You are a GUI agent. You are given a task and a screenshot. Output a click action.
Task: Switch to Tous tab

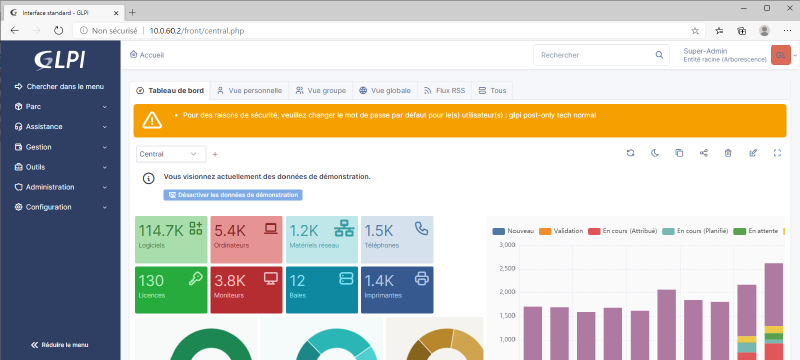492,91
